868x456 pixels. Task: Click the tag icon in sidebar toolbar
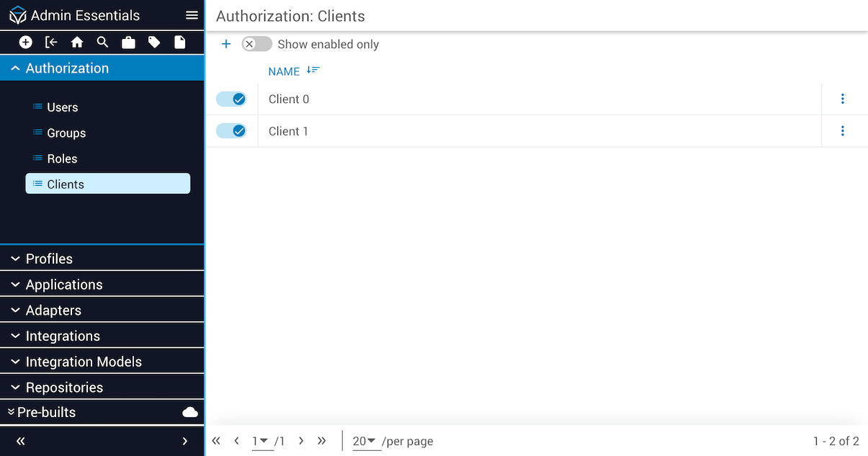click(154, 43)
